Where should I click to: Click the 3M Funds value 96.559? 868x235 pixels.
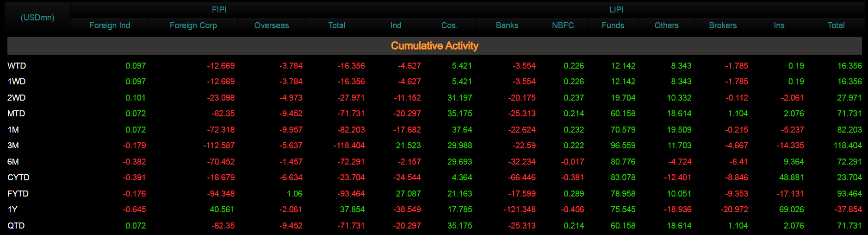623,146
